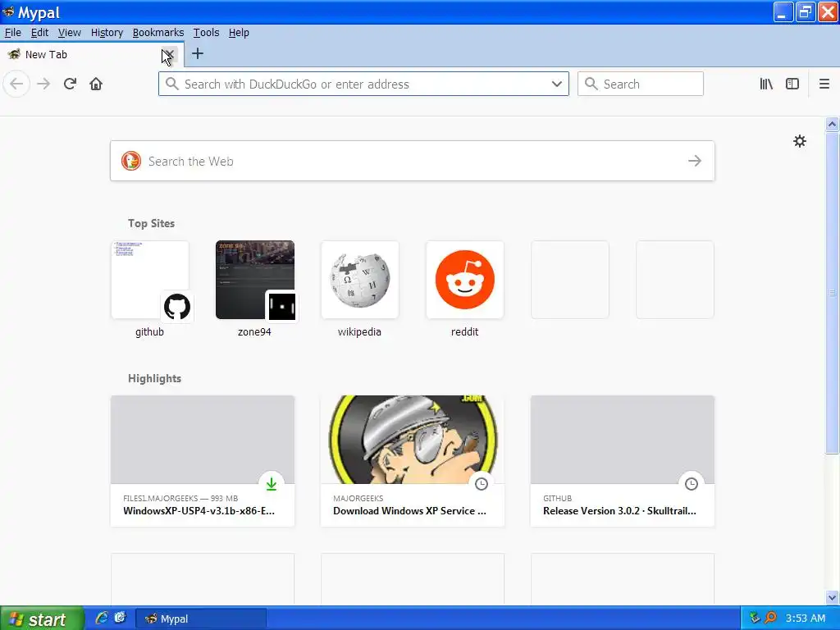
Task: Open the File menu
Action: pyautogui.click(x=13, y=33)
